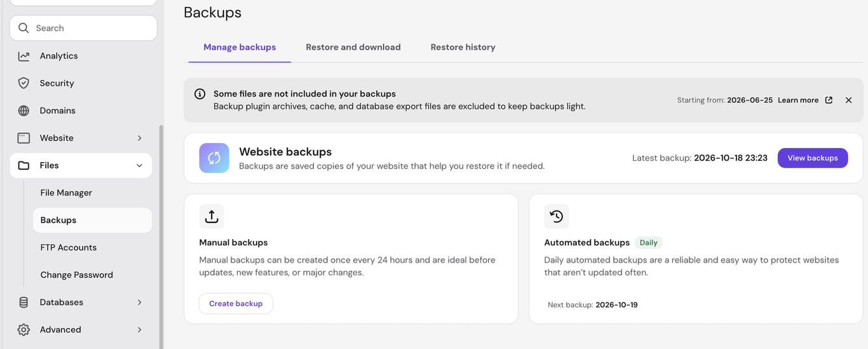The image size is (868, 349).
Task: Click the Manual backups upload icon
Action: [x=212, y=217]
